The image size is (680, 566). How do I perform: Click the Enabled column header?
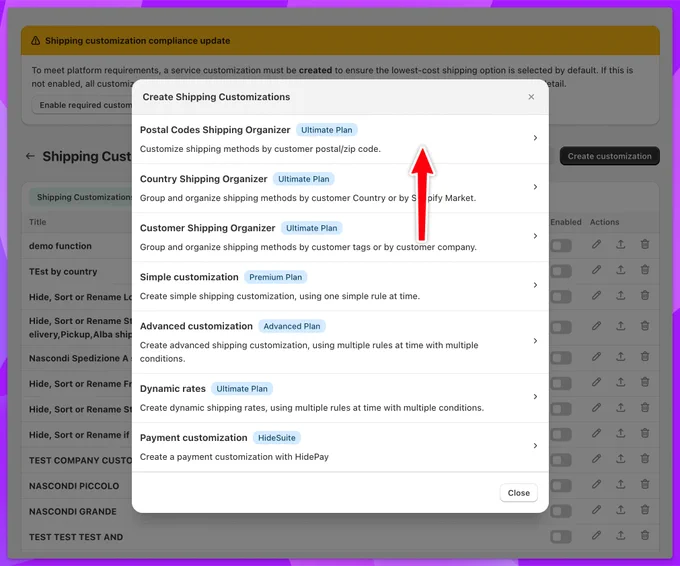point(566,222)
